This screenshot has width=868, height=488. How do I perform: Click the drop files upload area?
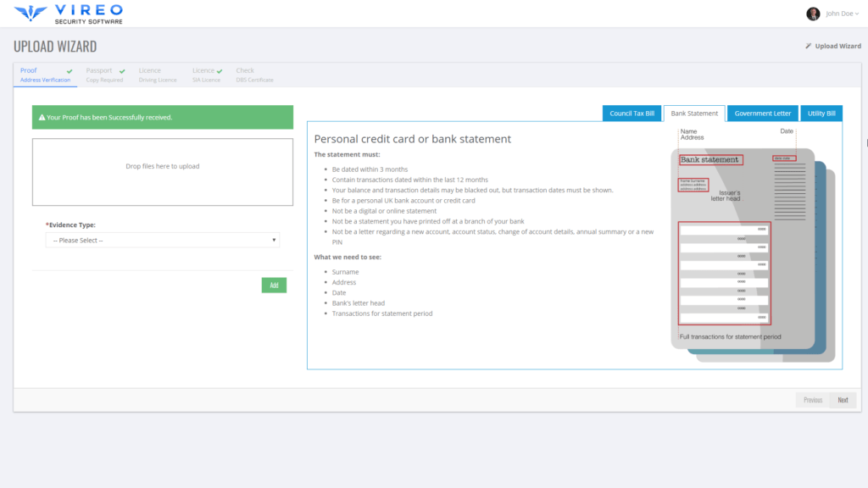pyautogui.click(x=162, y=174)
